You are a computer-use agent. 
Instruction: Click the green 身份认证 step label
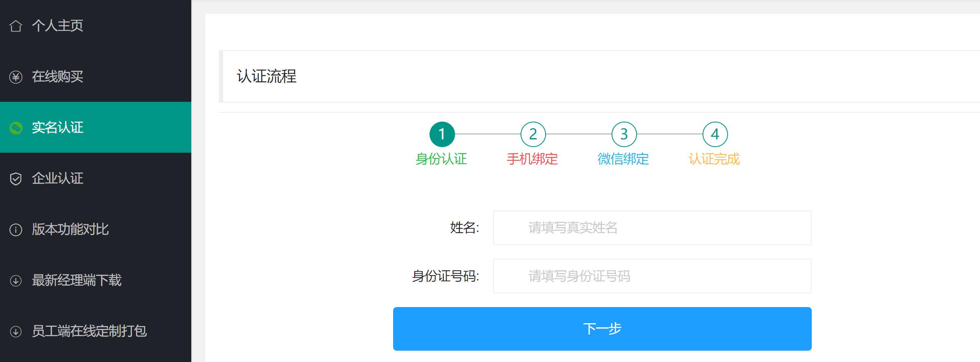[441, 159]
